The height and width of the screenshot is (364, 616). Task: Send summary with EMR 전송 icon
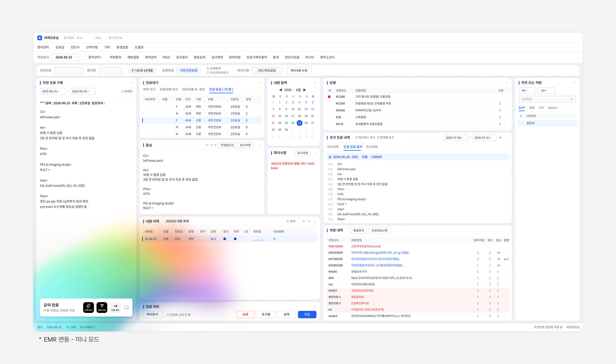coord(102,307)
